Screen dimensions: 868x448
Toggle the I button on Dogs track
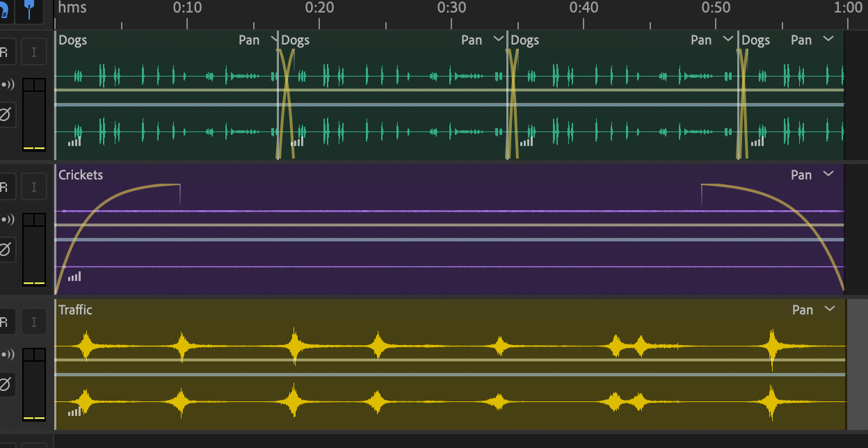34,51
